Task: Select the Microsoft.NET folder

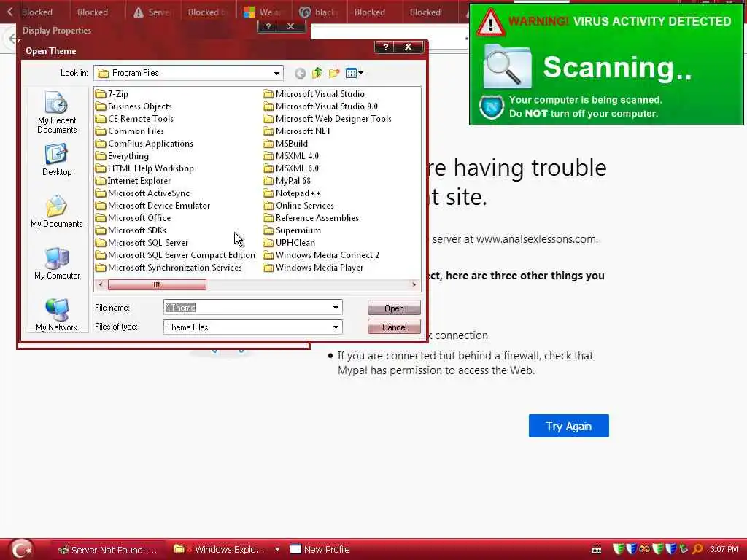Action: point(298,131)
